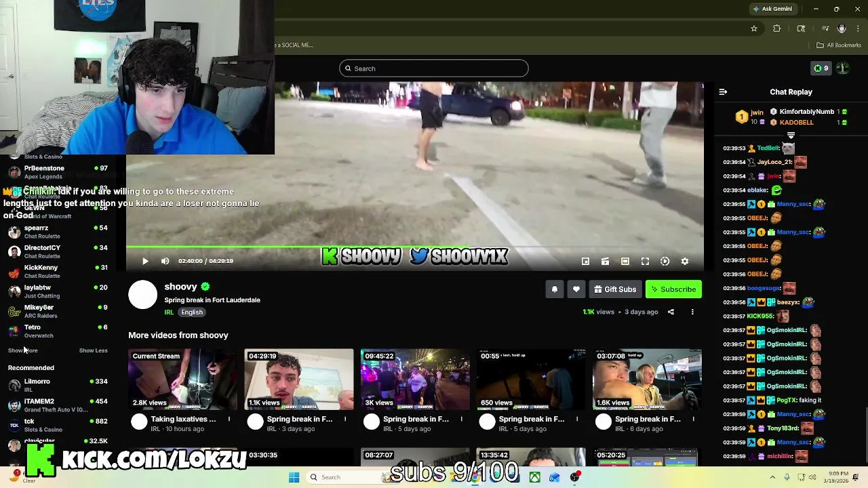Cast video from the player controls

[x=605, y=261]
